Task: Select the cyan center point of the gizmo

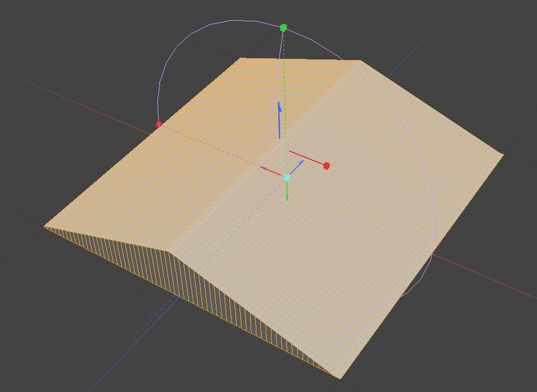Action: pos(287,178)
